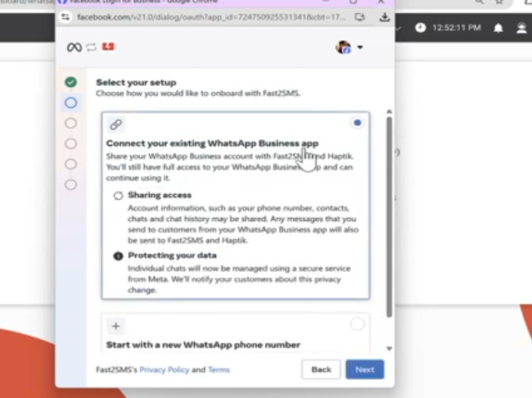The image size is (532, 398).
Task: Click the Meta logo icon
Action: (74, 47)
